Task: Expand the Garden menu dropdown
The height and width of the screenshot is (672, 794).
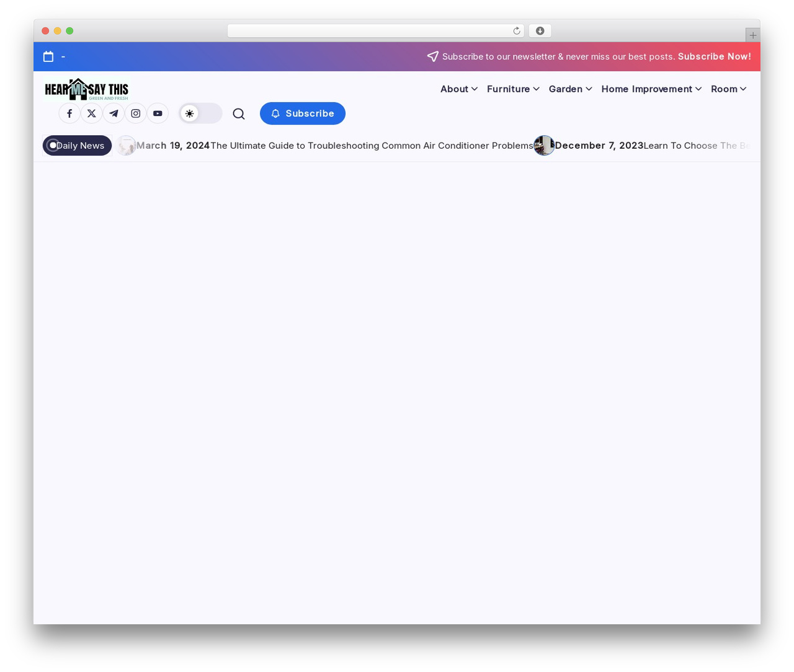Action: 571,89
